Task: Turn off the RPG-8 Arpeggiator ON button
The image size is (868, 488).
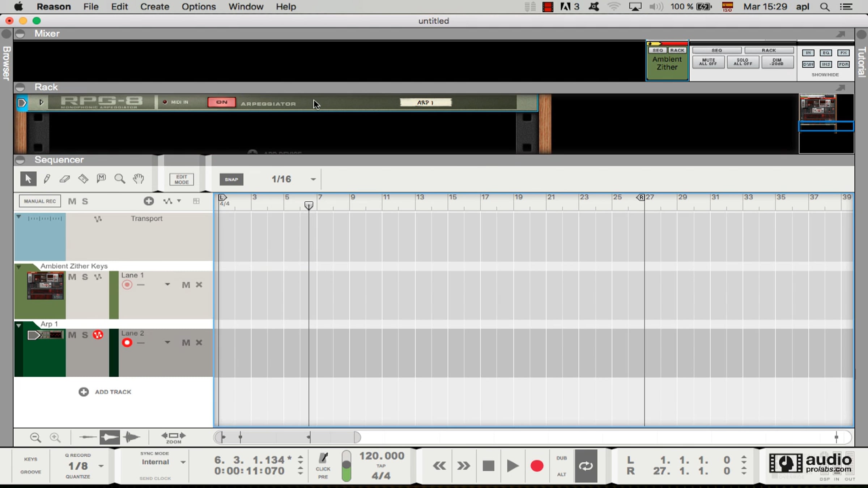Action: [x=221, y=102]
